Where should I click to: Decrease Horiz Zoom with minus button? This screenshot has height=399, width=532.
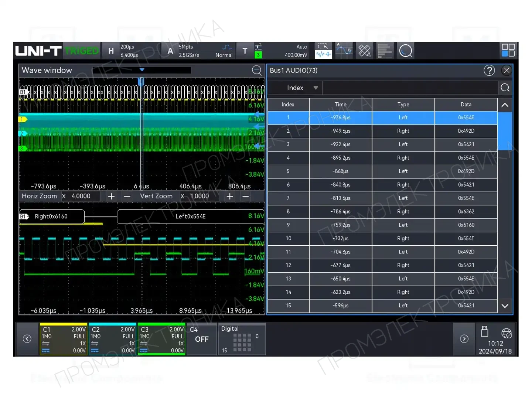click(x=127, y=197)
